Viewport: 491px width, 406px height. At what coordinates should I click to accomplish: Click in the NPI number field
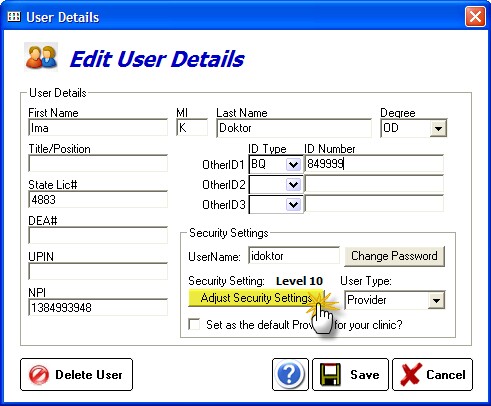98,307
